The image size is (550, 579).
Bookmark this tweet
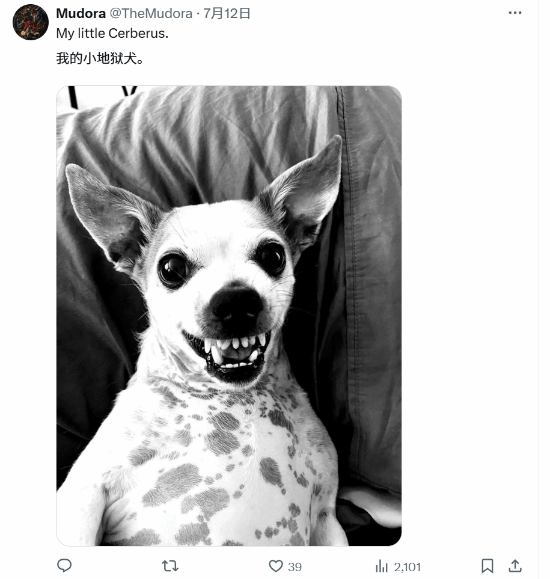point(487,566)
